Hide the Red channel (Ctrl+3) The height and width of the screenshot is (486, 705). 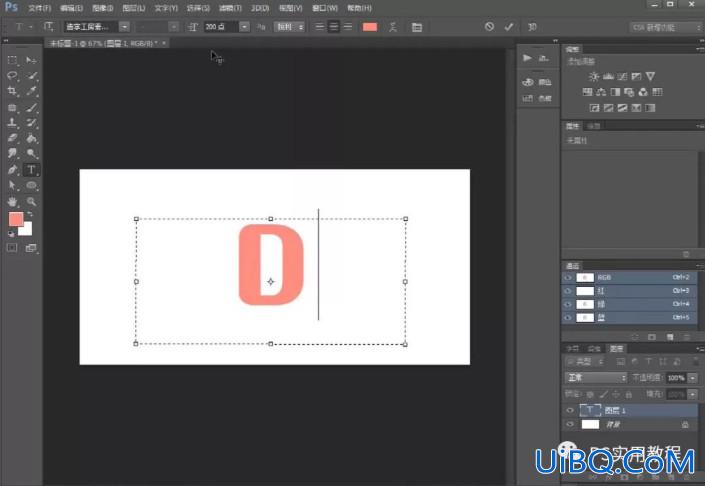tap(568, 291)
